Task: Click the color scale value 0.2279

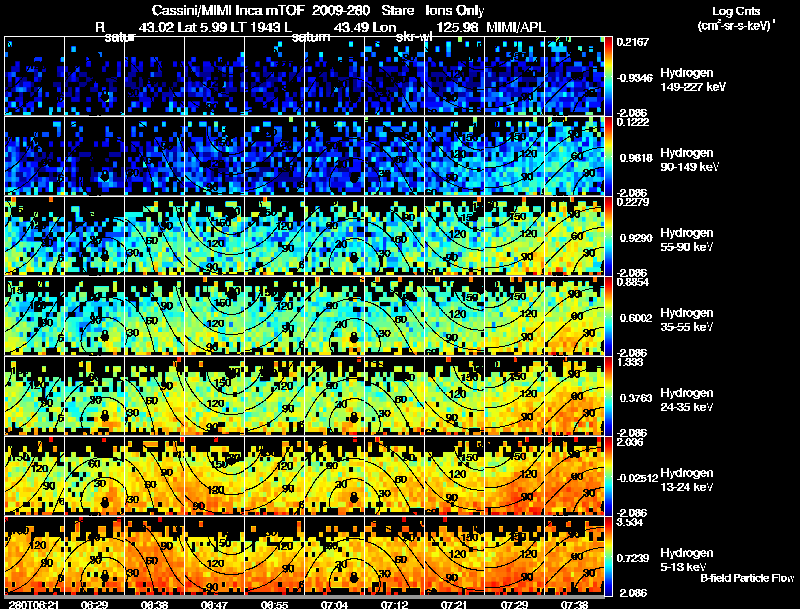Action: click(633, 202)
